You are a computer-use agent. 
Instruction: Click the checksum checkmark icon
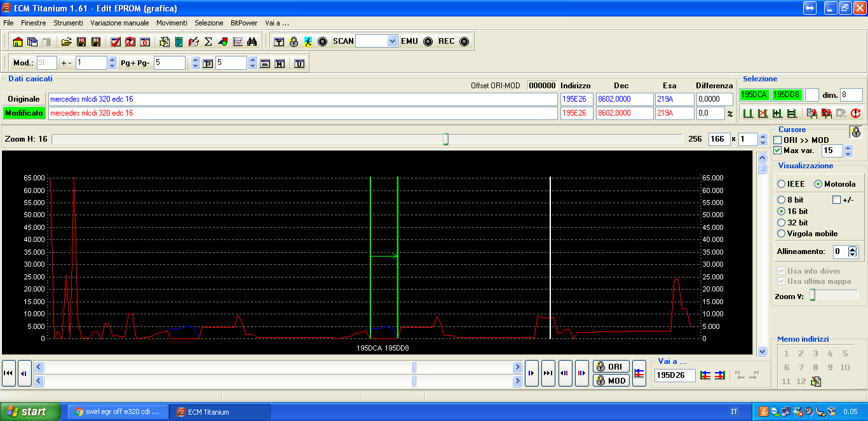(x=116, y=42)
